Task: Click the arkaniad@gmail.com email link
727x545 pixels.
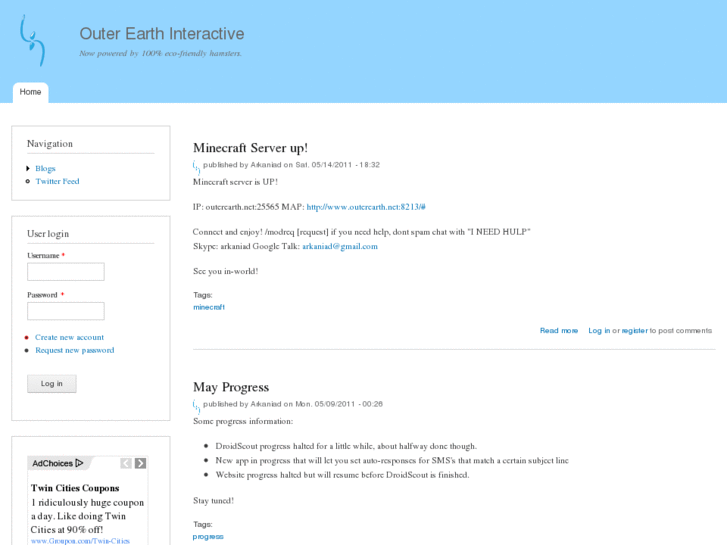Action: [x=340, y=246]
